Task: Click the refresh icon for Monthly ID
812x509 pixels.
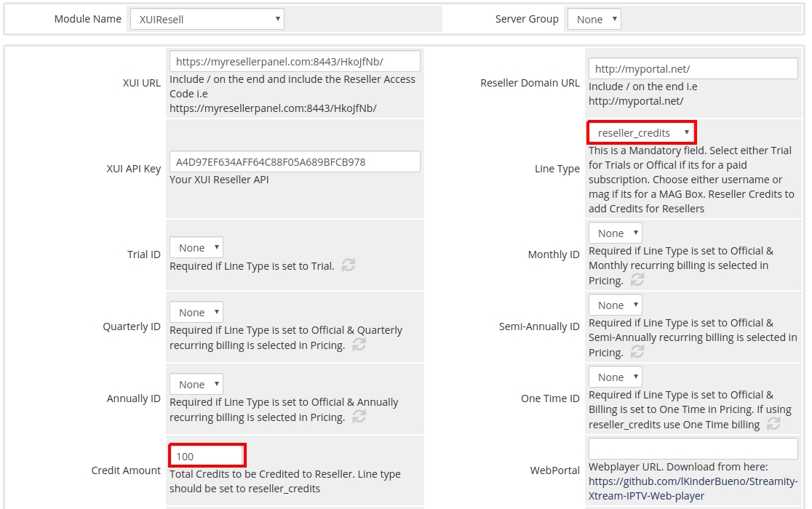Action: (x=637, y=280)
